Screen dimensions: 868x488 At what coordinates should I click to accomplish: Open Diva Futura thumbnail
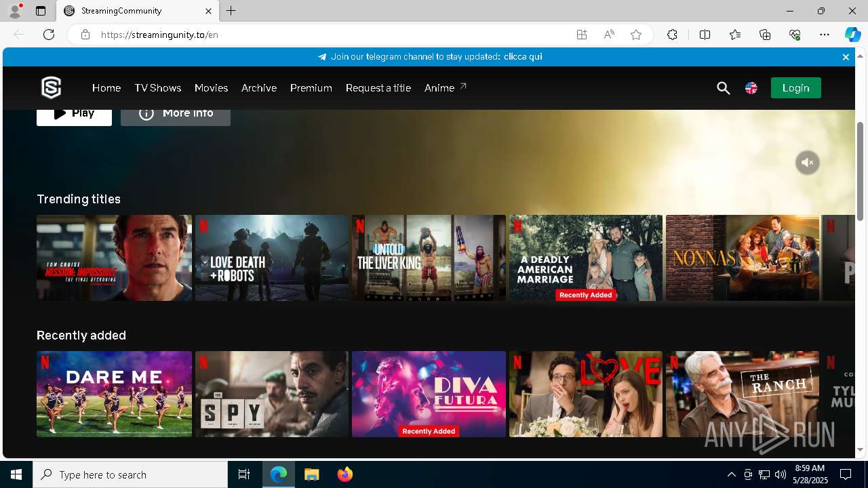tap(429, 394)
